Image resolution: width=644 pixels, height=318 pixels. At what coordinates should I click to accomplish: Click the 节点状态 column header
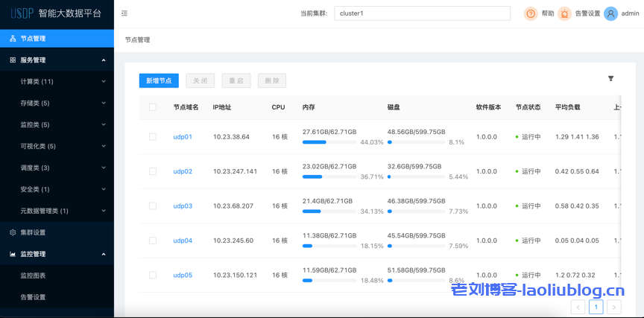(528, 107)
